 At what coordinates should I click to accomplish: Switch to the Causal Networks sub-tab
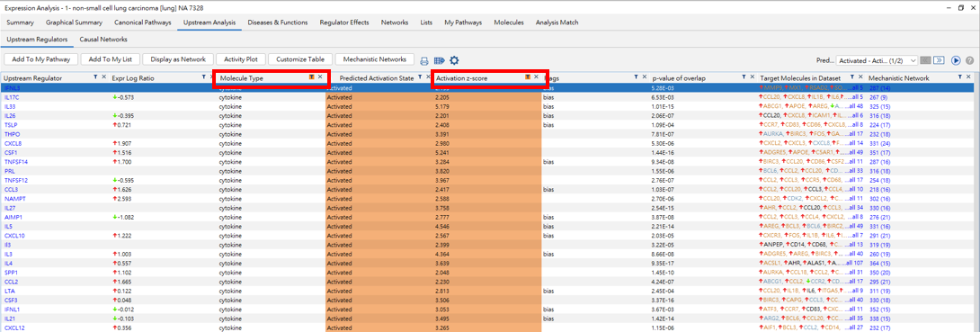(x=103, y=40)
